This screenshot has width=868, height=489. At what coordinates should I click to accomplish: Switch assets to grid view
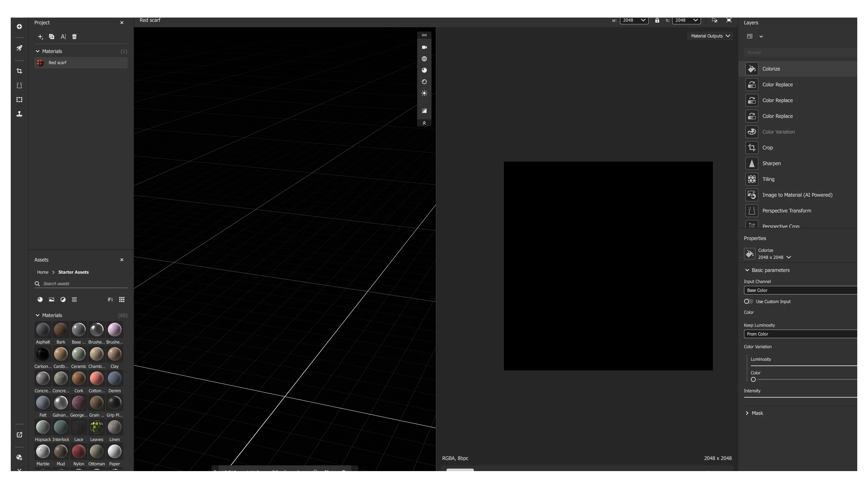(x=122, y=299)
